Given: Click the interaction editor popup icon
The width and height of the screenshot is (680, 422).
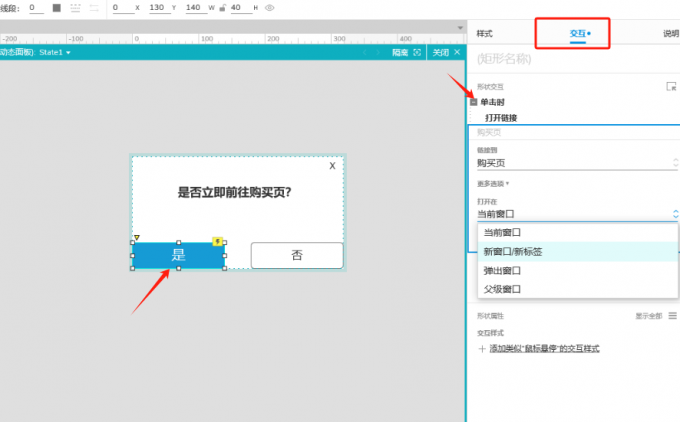Looking at the screenshot, I should pyautogui.click(x=672, y=88).
